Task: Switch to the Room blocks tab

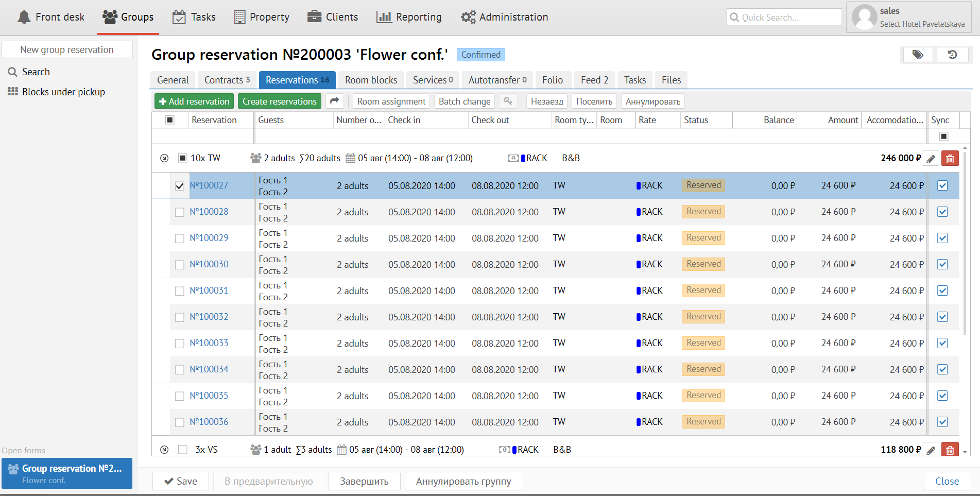Action: point(371,80)
